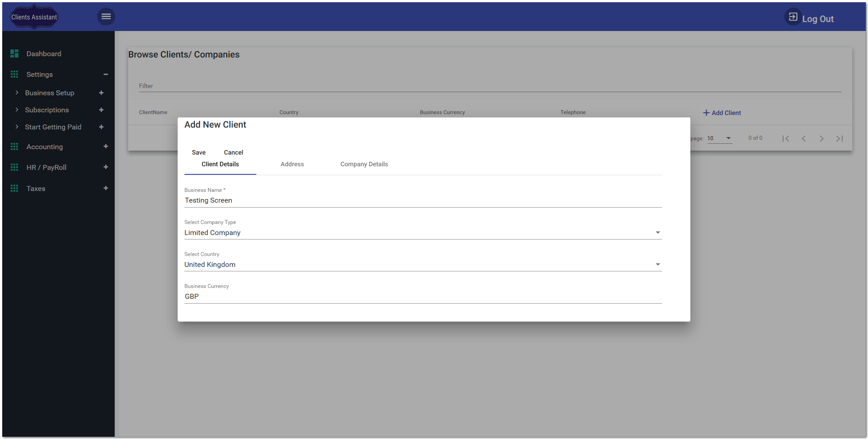Jump to last page using pagination icon

pos(840,138)
